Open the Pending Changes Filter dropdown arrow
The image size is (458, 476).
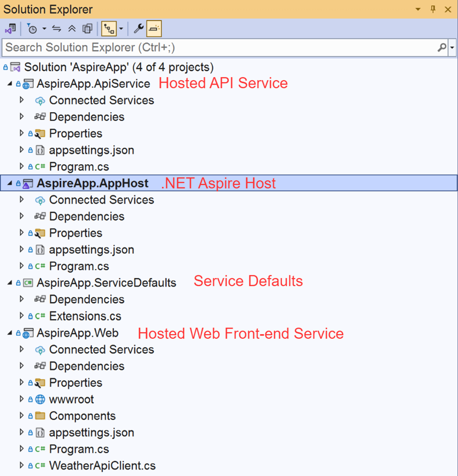pos(44,29)
